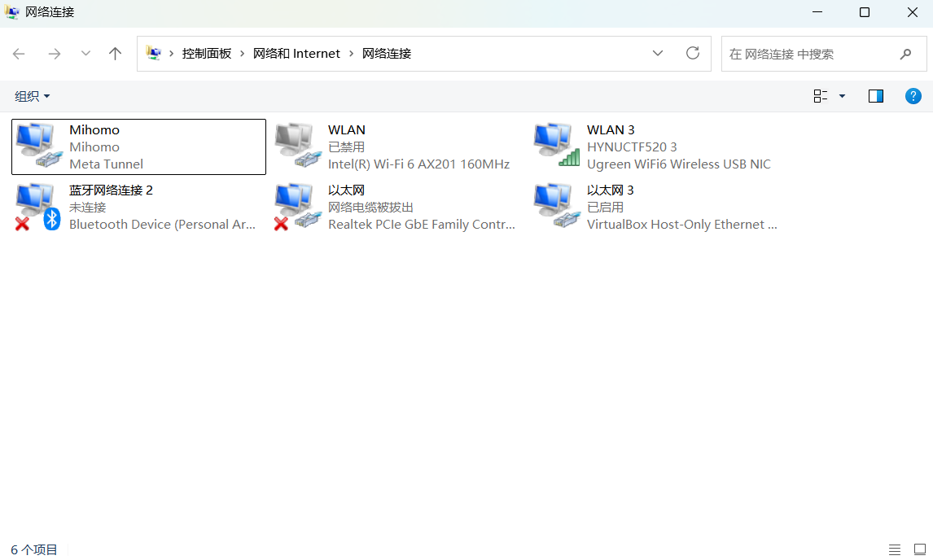The image size is (933, 560).
Task: Open the recent locations dropdown chevron
Action: pos(85,54)
